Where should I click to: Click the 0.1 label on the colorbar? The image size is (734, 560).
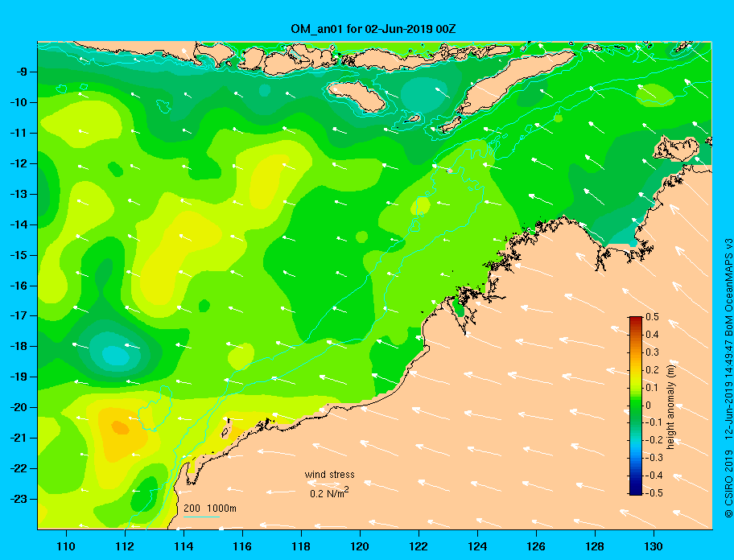tap(653, 387)
